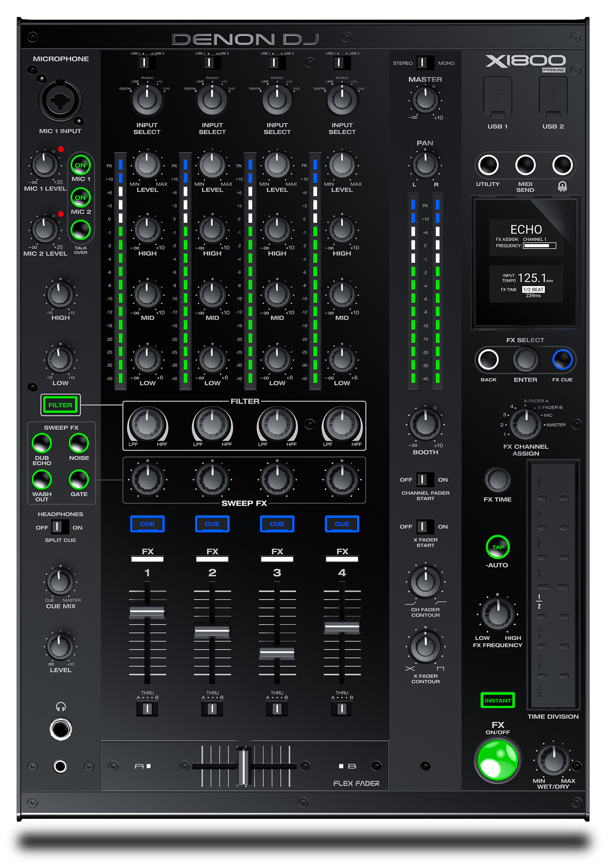Select Dub Echo sweep FX
The width and height of the screenshot is (609, 868).
(x=42, y=443)
